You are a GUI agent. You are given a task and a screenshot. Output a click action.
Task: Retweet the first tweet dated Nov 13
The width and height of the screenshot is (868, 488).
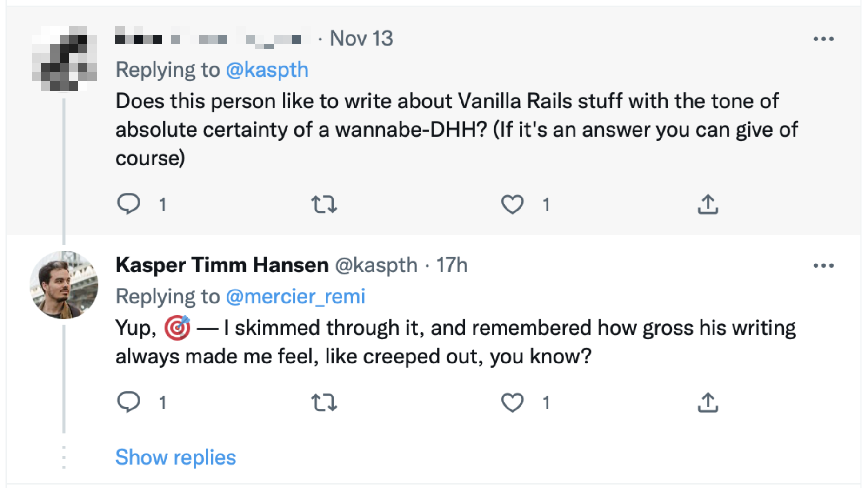324,204
